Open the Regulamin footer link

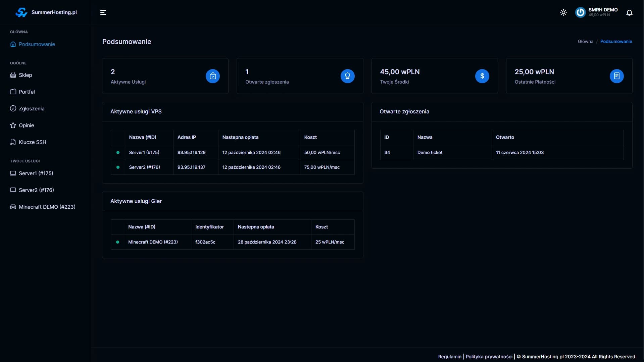(x=450, y=357)
